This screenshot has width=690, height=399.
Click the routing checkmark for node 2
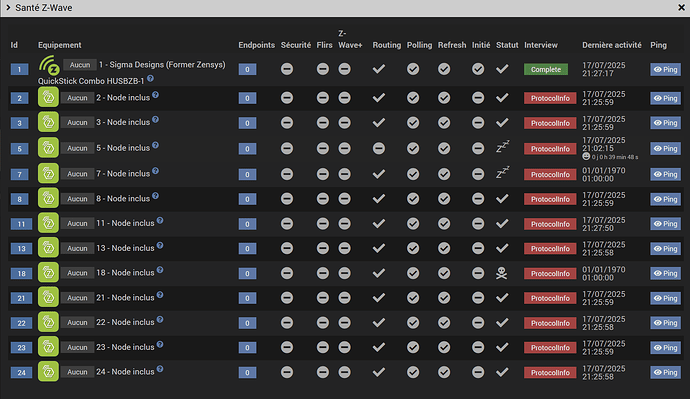pos(379,98)
